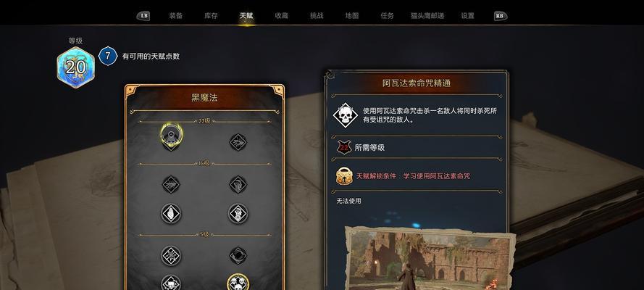
Task: Select the dark swirl talent right of the level 5 row
Action: click(238, 255)
